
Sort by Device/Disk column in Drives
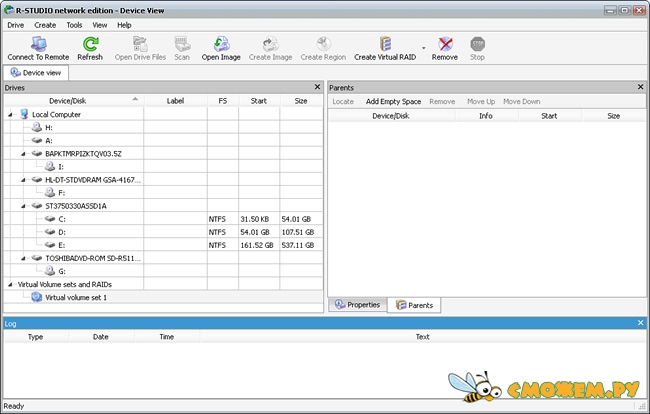pos(73,101)
